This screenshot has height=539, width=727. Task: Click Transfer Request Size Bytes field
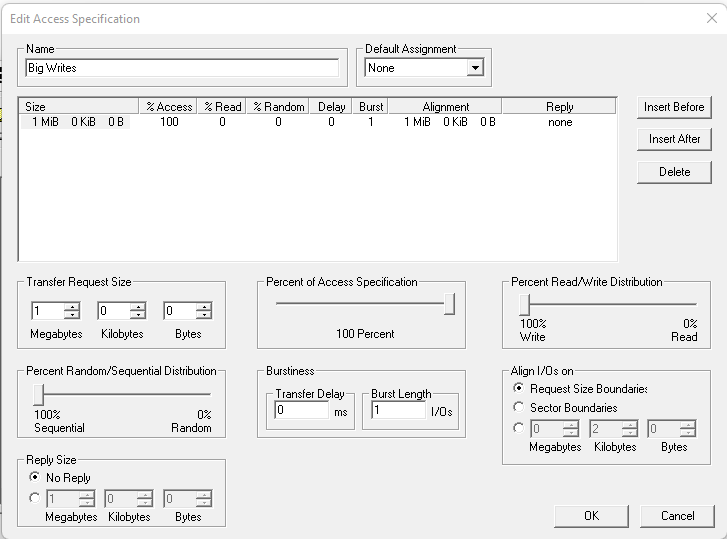[179, 311]
